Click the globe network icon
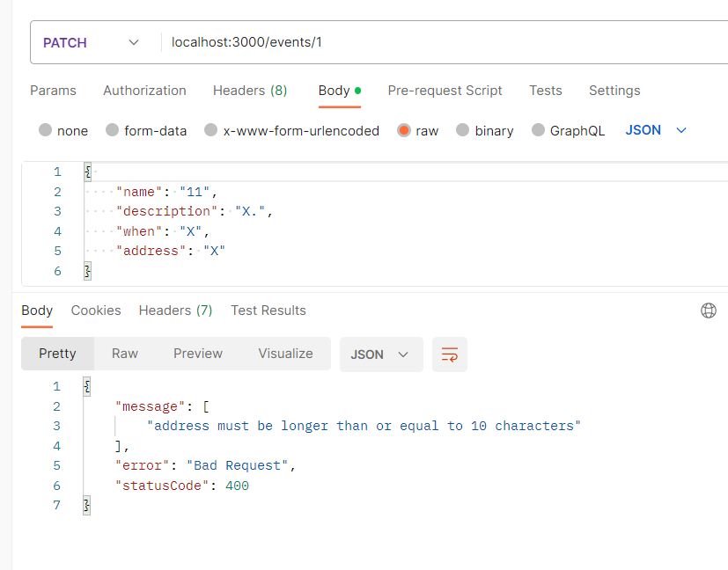Image resolution: width=728 pixels, height=570 pixels. tap(708, 311)
